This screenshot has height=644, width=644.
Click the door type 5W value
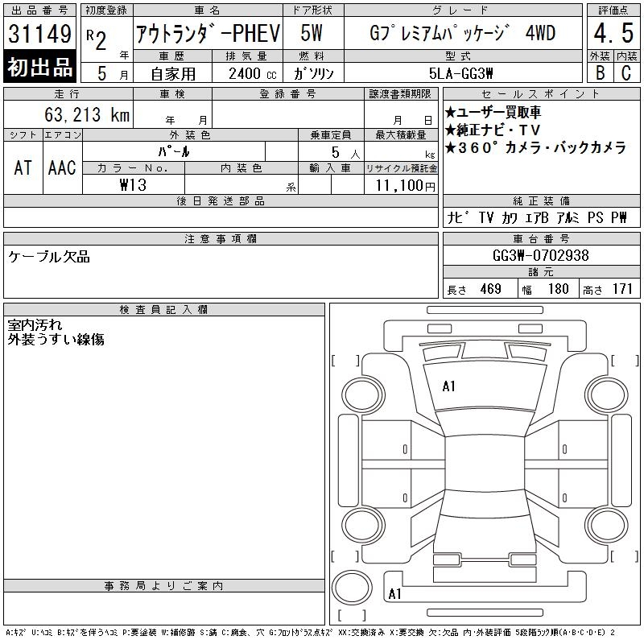pyautogui.click(x=312, y=33)
